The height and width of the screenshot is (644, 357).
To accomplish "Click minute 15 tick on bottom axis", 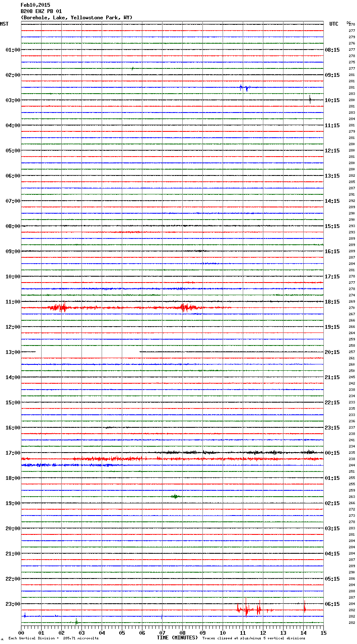I will pyautogui.click(x=323, y=633).
